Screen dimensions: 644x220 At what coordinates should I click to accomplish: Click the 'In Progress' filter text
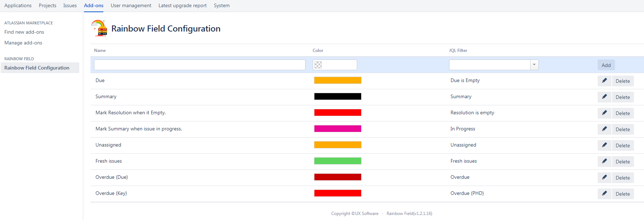463,129
